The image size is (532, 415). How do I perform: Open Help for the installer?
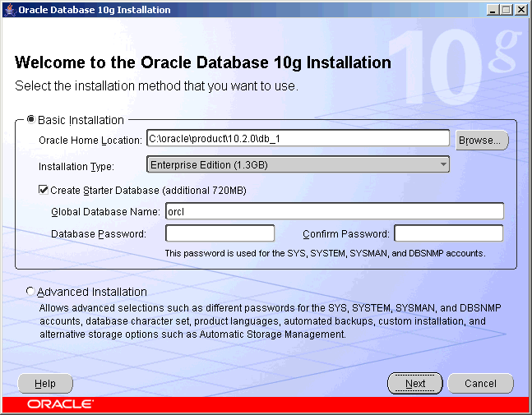(45, 384)
